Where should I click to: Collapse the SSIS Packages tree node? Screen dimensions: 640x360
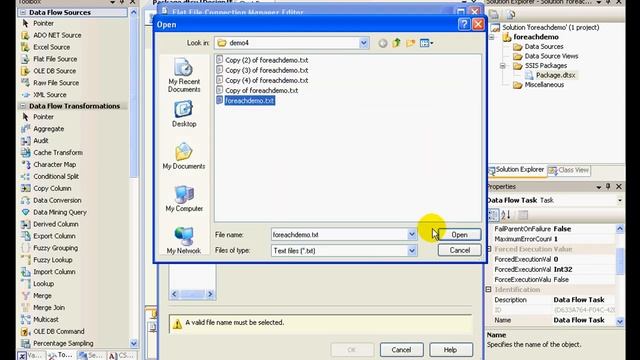coord(503,66)
